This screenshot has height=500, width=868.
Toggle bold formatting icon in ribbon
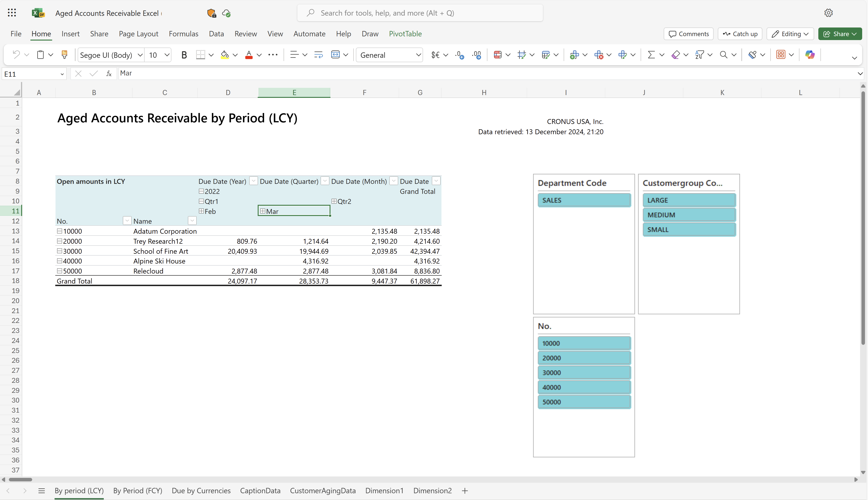click(184, 55)
